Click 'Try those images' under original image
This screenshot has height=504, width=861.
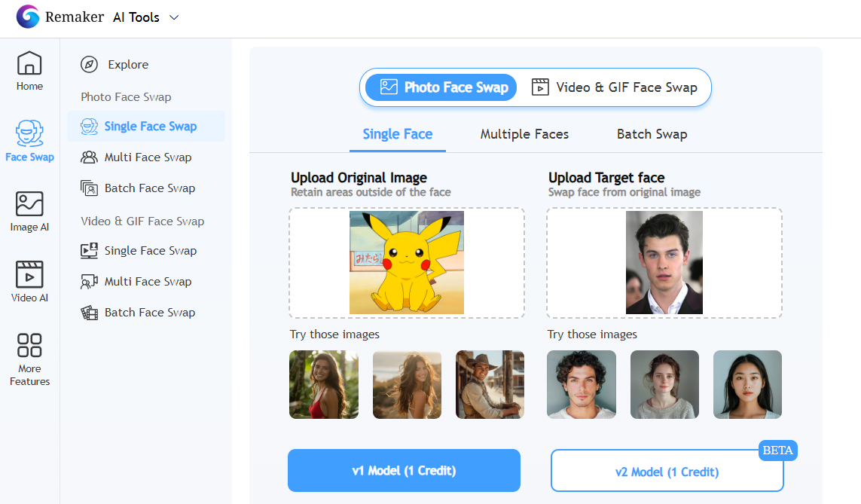[x=334, y=334]
